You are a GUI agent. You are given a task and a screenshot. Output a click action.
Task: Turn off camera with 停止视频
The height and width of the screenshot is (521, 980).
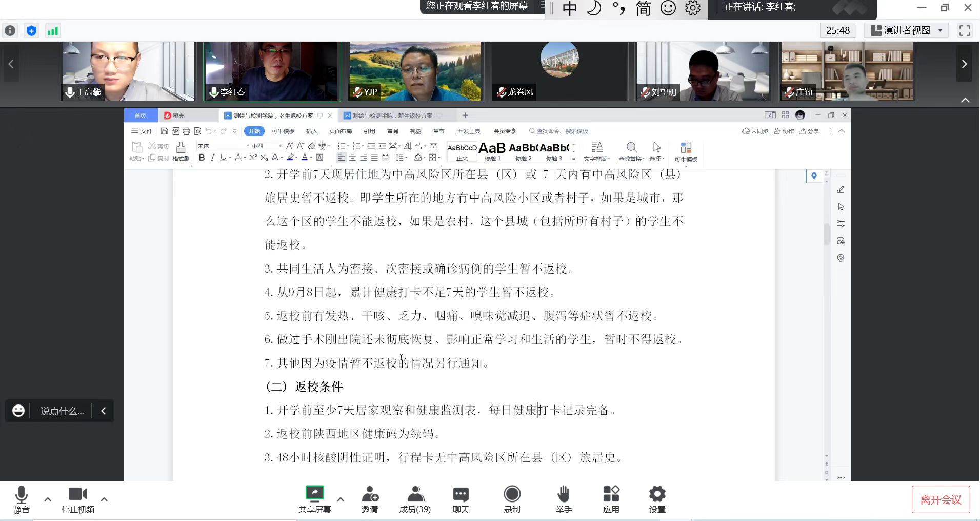(x=77, y=495)
